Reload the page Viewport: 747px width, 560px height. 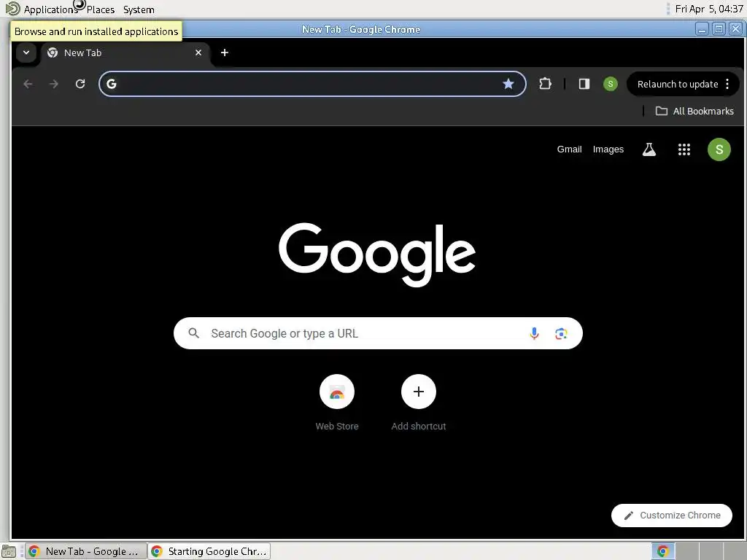click(x=80, y=84)
